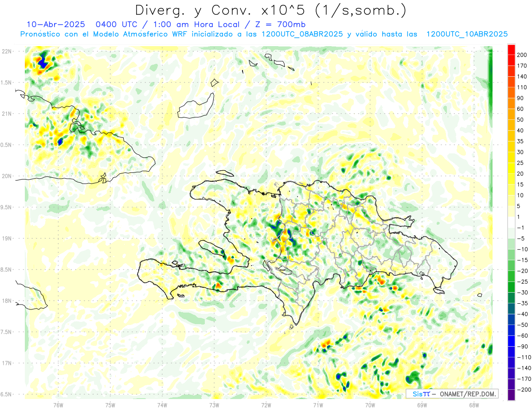Click the '18N' latitude label
532x411 pixels.
(x=6, y=301)
